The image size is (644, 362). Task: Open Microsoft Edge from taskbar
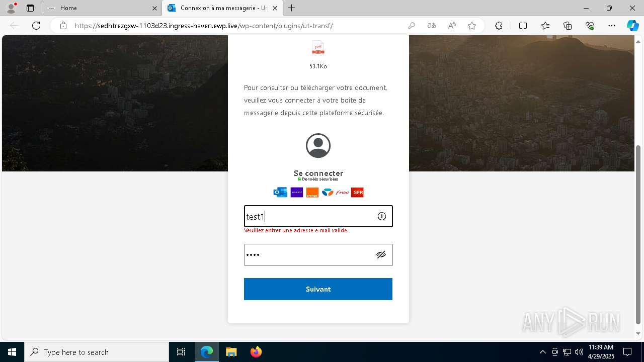click(207, 352)
